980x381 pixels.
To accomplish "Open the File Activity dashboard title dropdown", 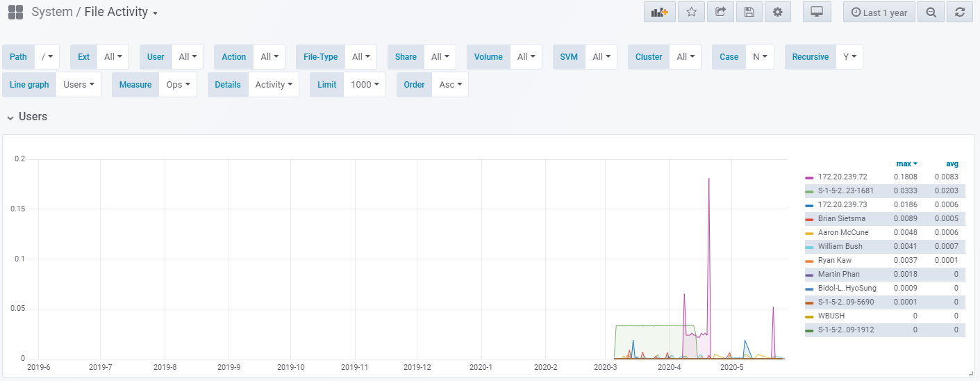I will coord(121,12).
